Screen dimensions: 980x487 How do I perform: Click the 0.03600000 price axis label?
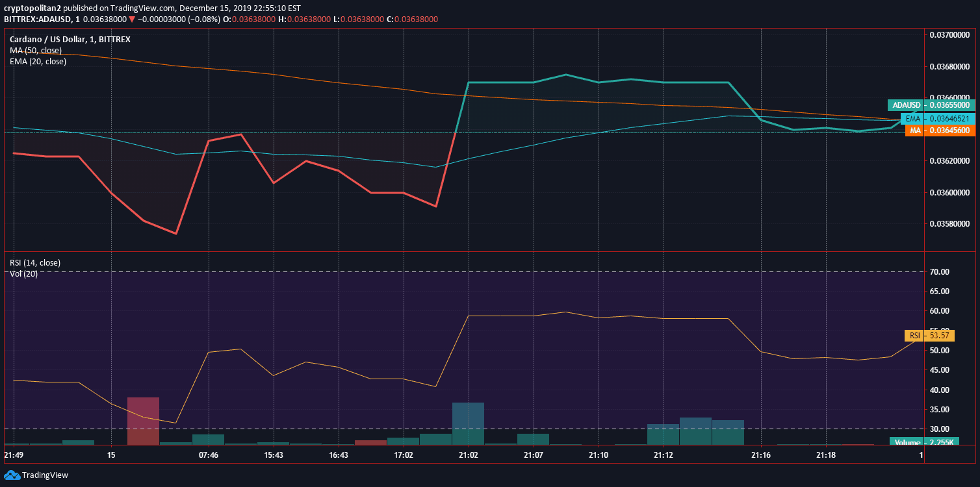point(949,192)
